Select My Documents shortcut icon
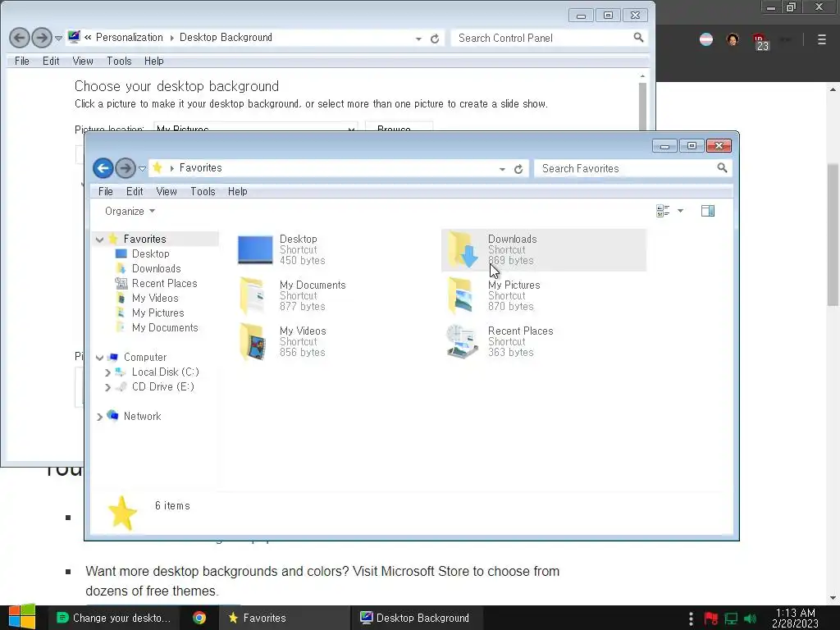The image size is (840, 630). (x=253, y=295)
